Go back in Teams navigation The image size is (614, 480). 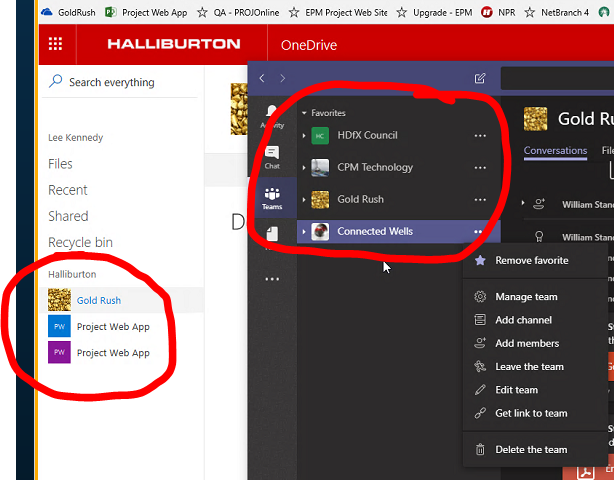click(x=262, y=78)
